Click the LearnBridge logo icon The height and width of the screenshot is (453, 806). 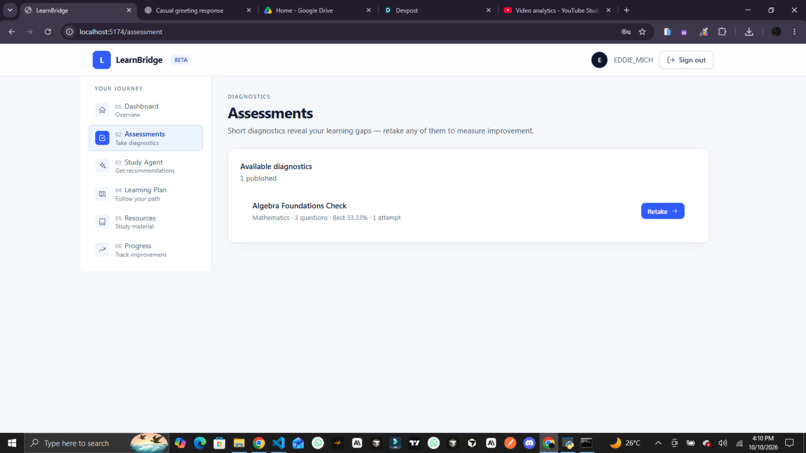[x=102, y=60]
